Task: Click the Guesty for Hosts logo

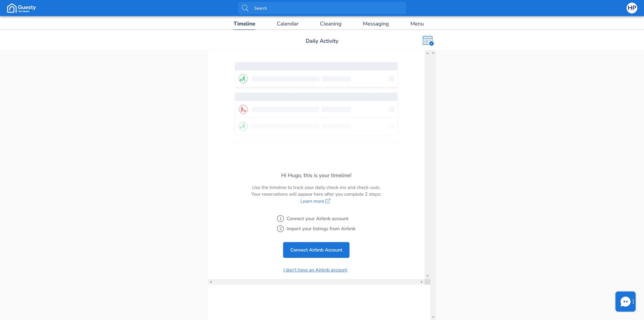Action: coord(21,8)
